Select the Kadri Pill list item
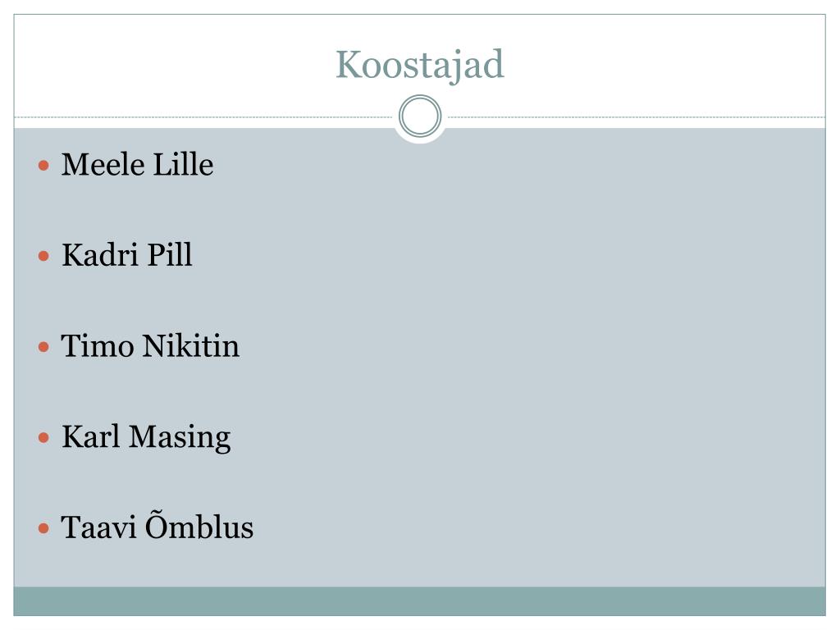The image size is (840, 630). coord(127,255)
